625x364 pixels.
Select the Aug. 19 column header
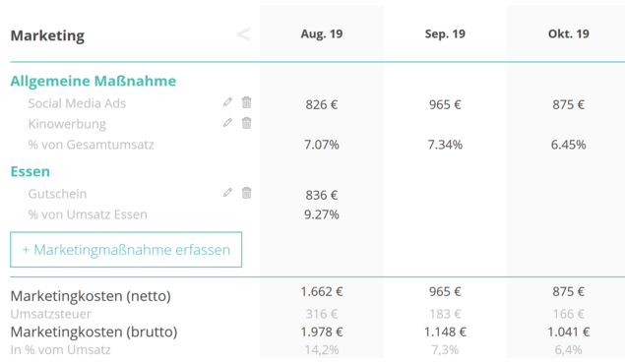(x=322, y=33)
